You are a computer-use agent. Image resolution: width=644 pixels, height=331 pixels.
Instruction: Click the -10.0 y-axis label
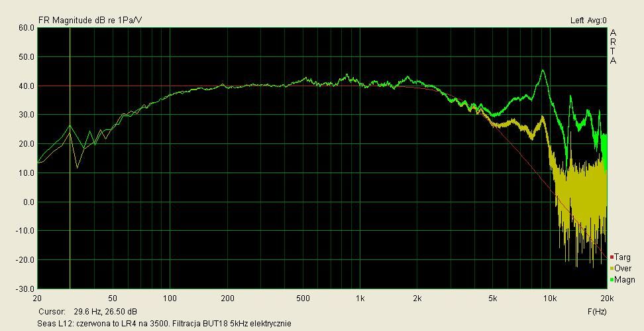click(x=25, y=231)
